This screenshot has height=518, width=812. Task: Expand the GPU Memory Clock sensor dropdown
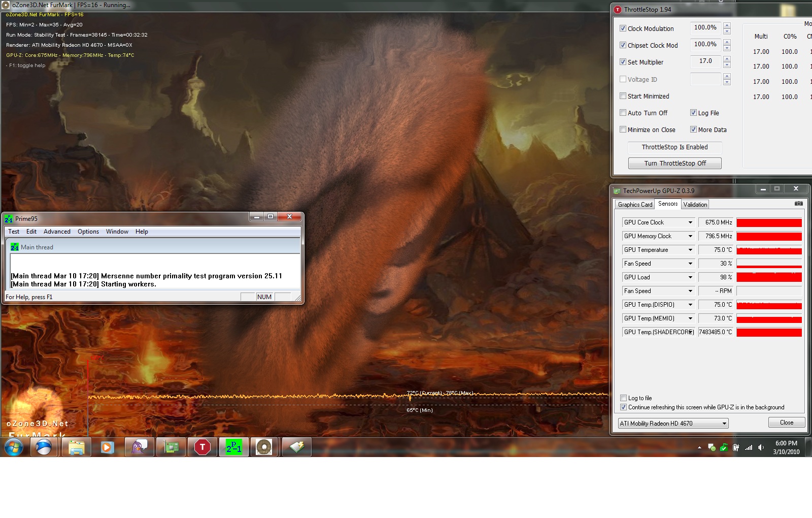coord(690,236)
